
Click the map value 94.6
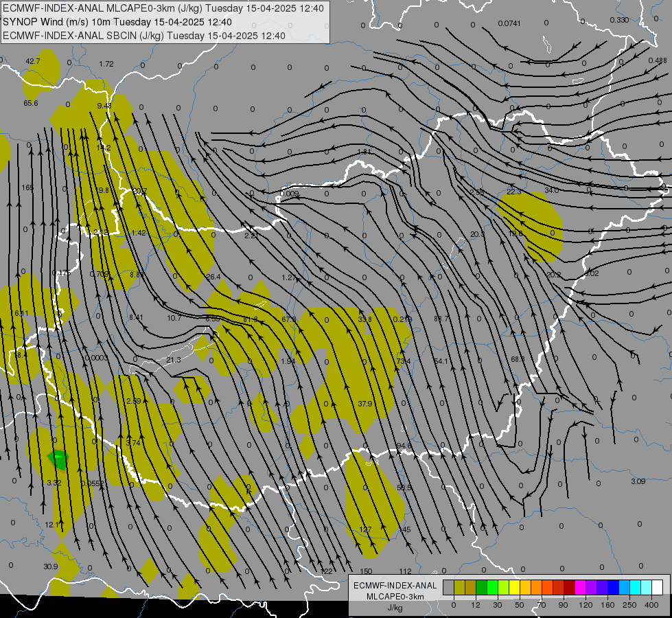click(x=404, y=446)
